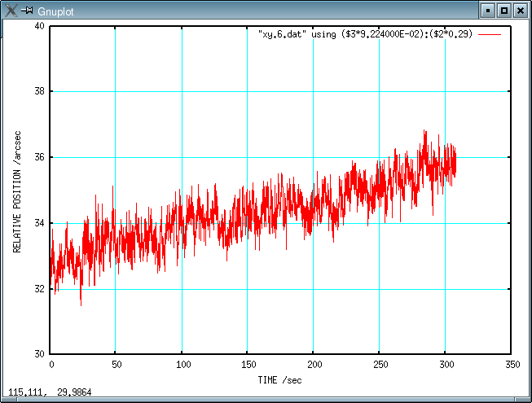Click the y-axis label RELATIVE POSITION /arcsec
532x403 pixels.
tap(17, 192)
